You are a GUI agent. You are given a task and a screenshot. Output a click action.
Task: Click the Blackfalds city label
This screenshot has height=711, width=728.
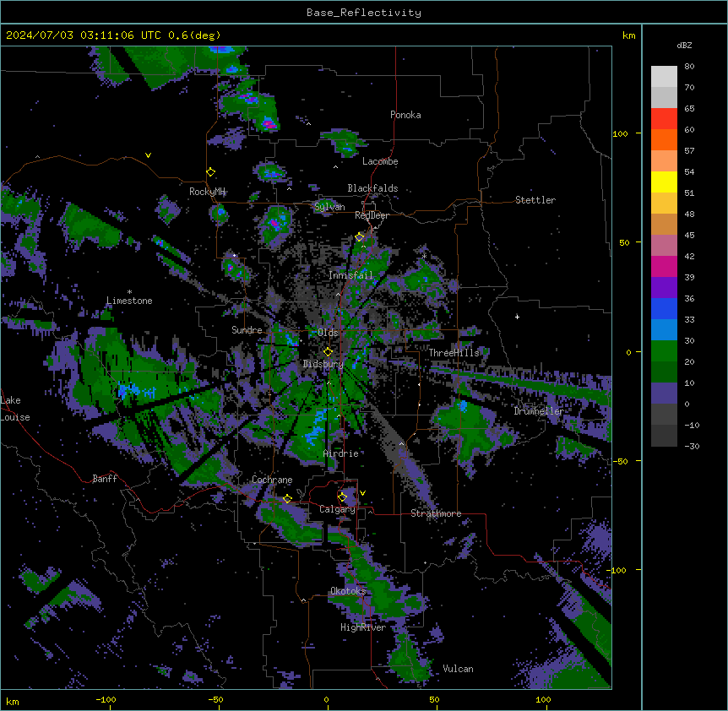[372, 188]
